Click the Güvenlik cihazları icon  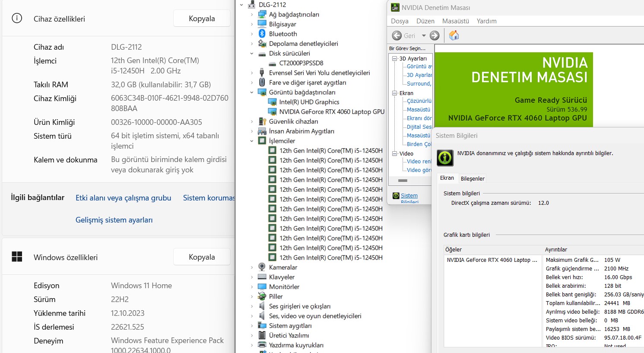[x=262, y=121]
